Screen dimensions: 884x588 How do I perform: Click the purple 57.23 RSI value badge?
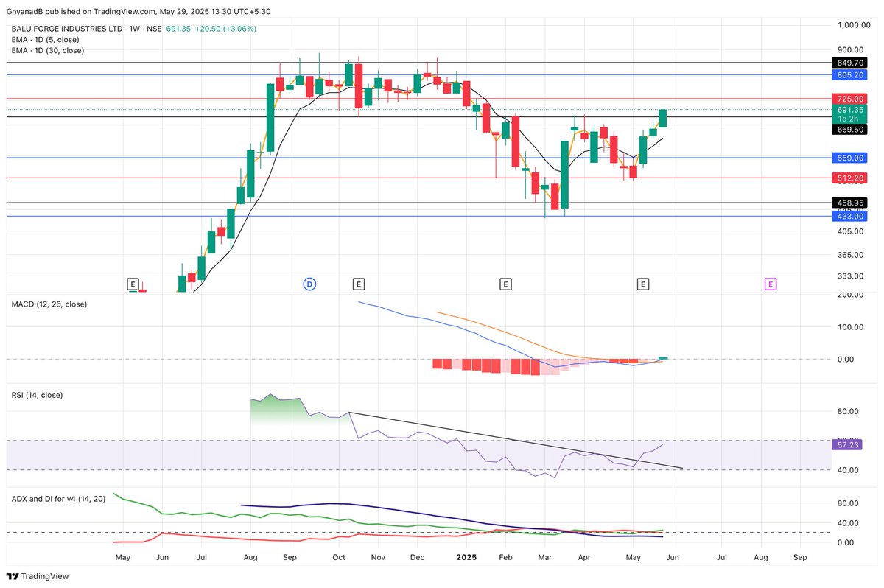(848, 444)
